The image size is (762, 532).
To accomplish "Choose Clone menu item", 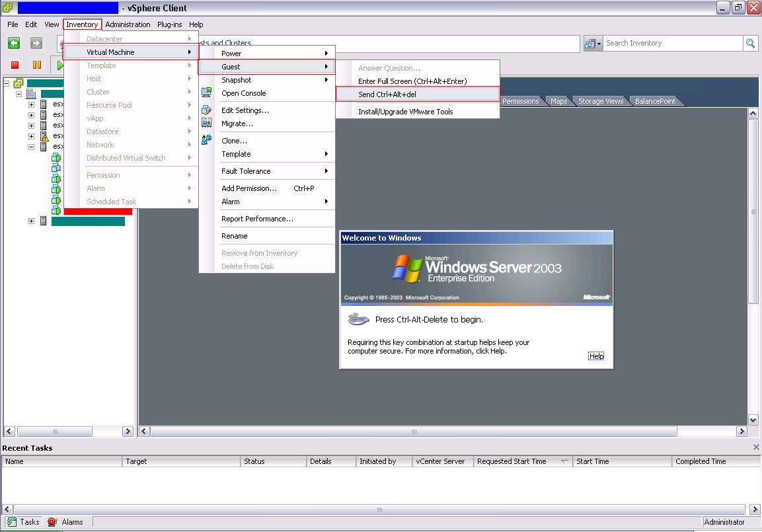I will coord(267,140).
